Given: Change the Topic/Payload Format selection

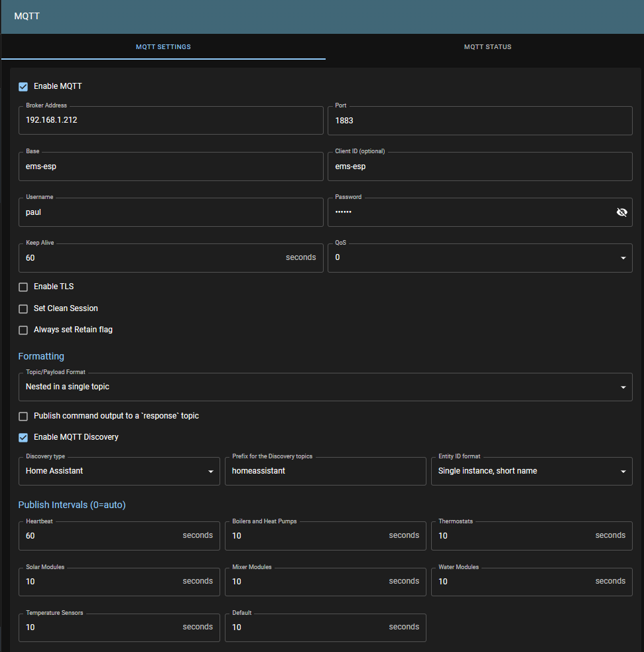Looking at the screenshot, I should point(325,387).
